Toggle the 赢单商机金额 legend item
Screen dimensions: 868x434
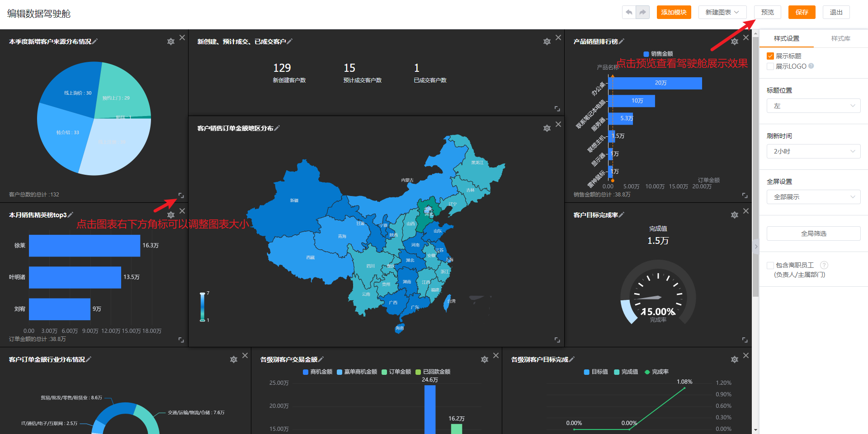pos(357,372)
